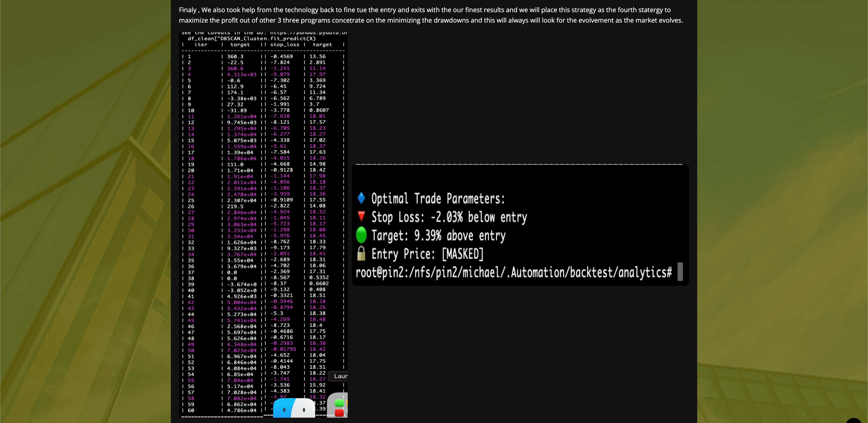This screenshot has height=423, width=868.
Task: Click iteration row 58 with 7.082e+04
Action: pos(242,398)
